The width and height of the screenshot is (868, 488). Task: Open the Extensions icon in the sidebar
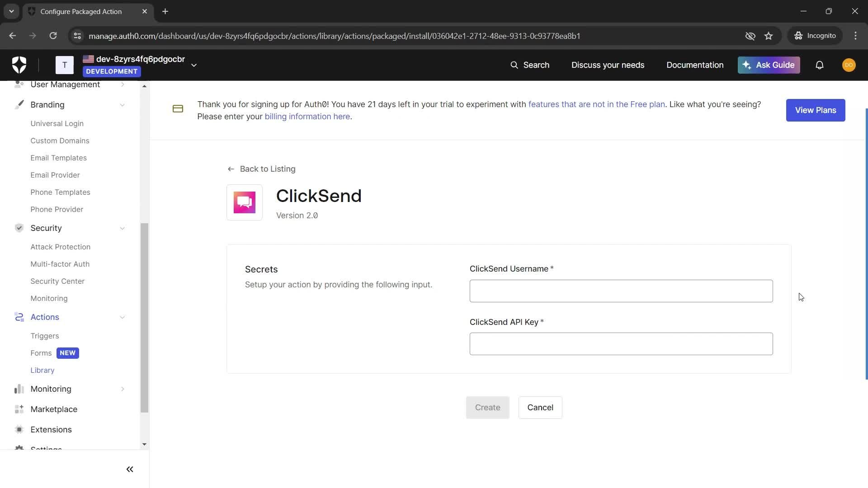click(x=19, y=430)
